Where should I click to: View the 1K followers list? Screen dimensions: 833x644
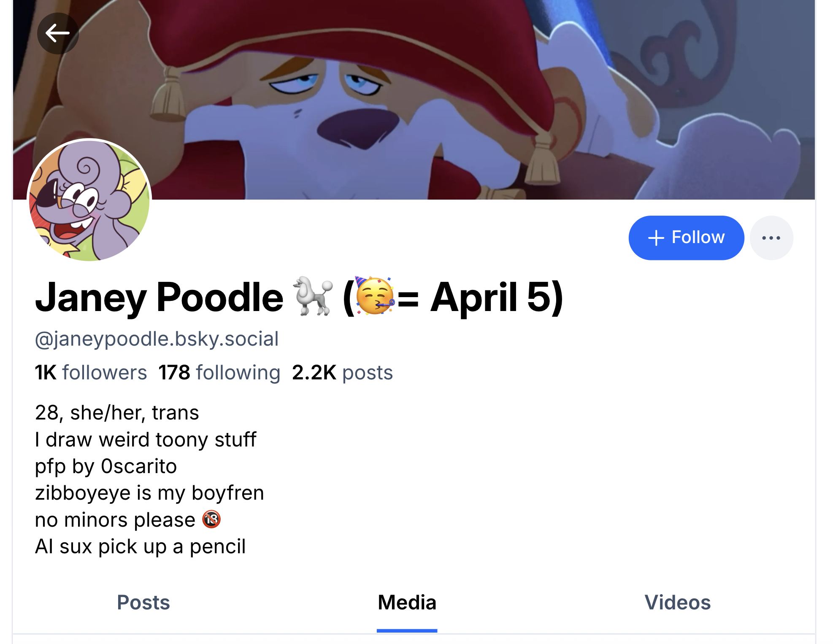(91, 373)
